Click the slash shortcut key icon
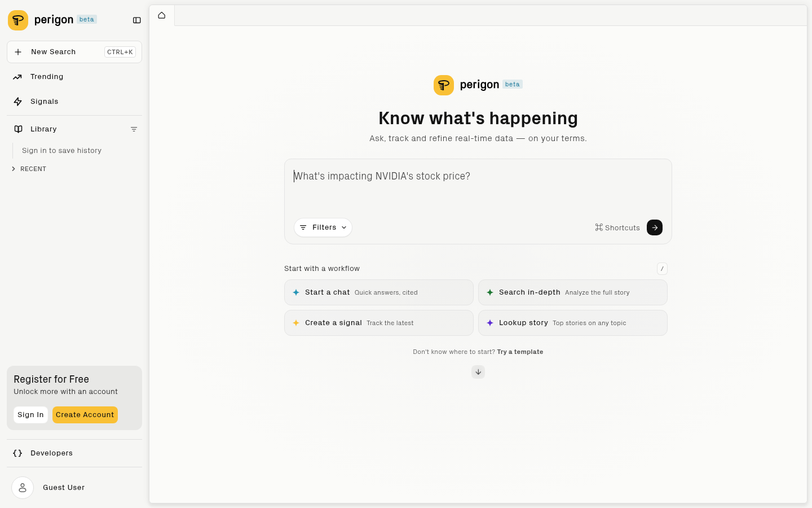 [x=662, y=269]
